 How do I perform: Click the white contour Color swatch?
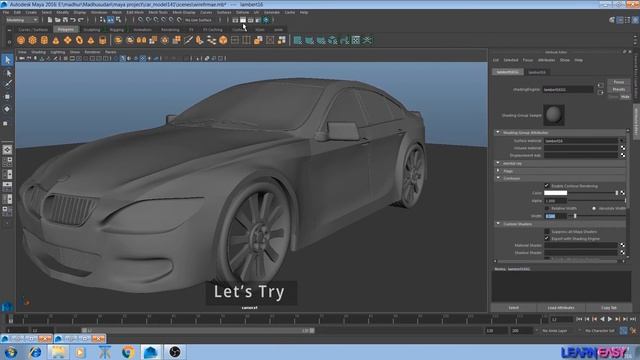[x=556, y=193]
